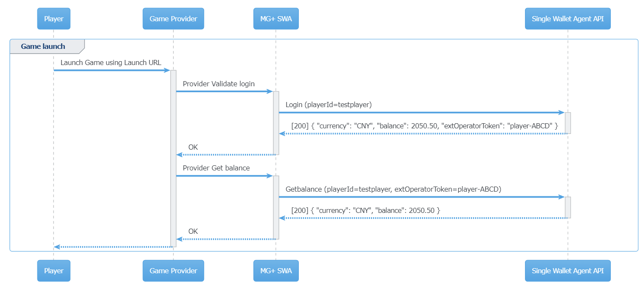The image size is (644, 286).
Task: Click the top Single Wallet Agent API box
Action: coord(567,19)
